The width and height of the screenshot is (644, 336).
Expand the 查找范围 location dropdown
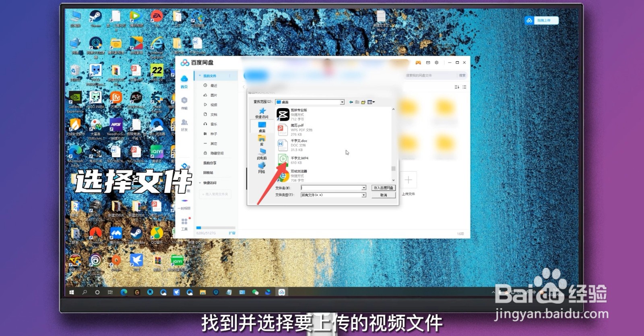(342, 102)
